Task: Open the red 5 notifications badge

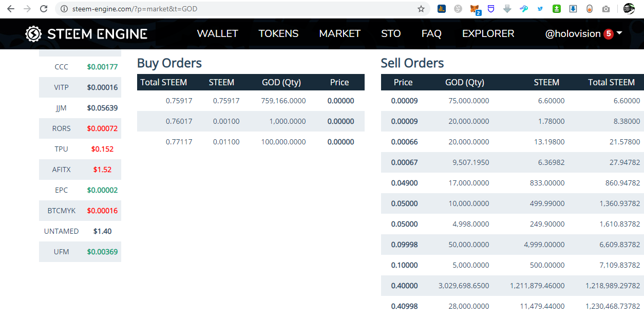Action: tap(609, 34)
